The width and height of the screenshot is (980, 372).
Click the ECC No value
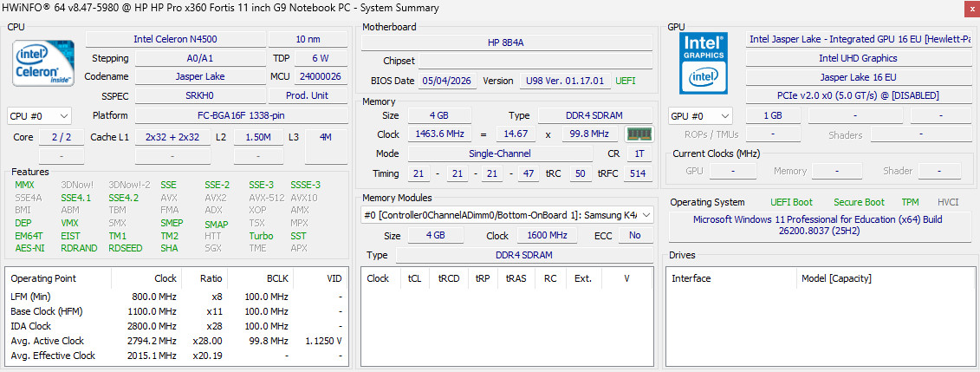click(636, 235)
